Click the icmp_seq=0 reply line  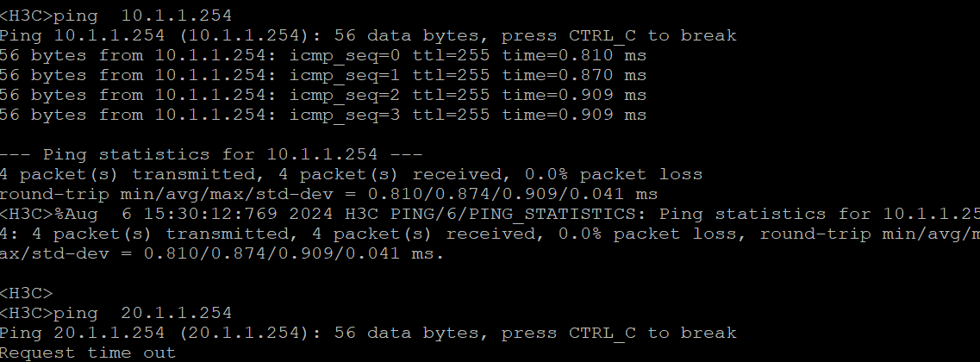tap(322, 55)
